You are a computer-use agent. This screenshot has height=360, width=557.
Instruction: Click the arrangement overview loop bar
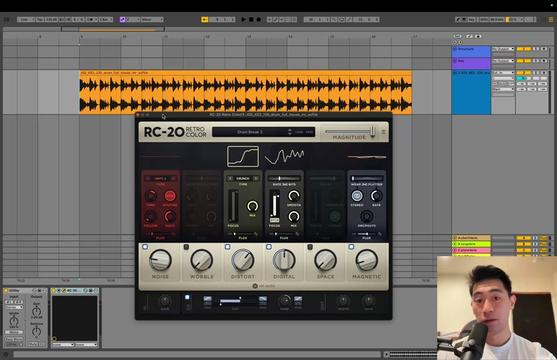pyautogui.click(x=113, y=29)
